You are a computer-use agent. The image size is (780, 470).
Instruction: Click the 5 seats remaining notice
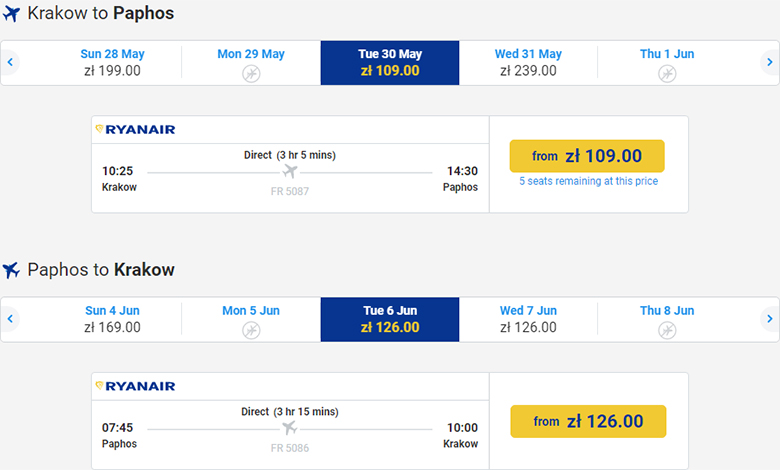[588, 182]
